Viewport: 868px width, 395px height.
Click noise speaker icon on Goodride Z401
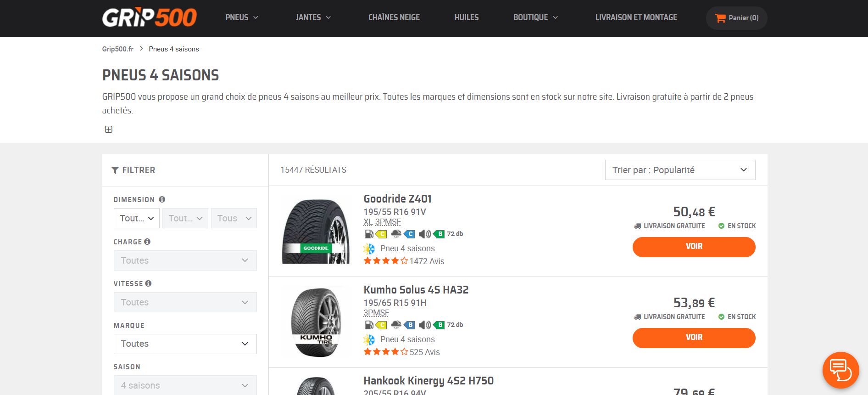pos(425,234)
